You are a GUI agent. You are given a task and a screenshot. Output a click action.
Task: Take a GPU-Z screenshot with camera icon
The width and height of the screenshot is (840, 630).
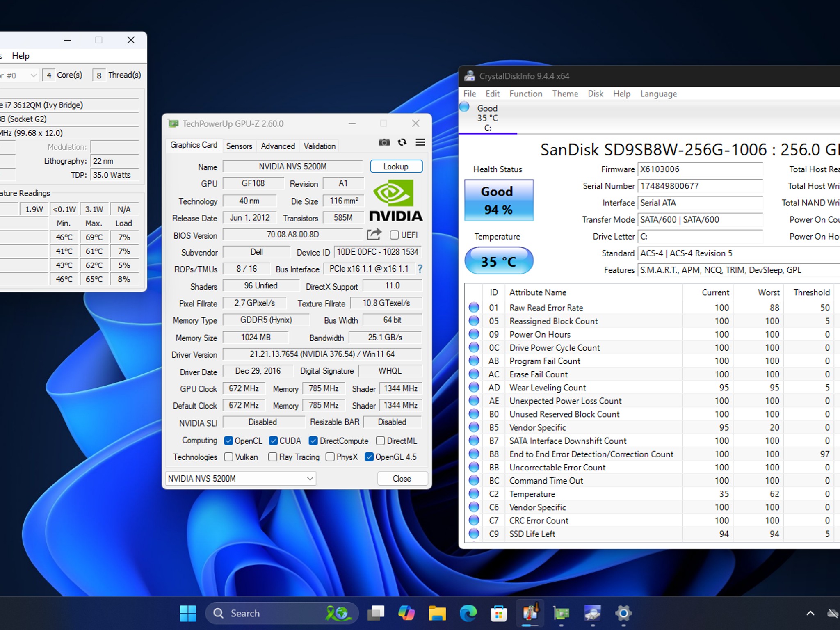point(384,142)
